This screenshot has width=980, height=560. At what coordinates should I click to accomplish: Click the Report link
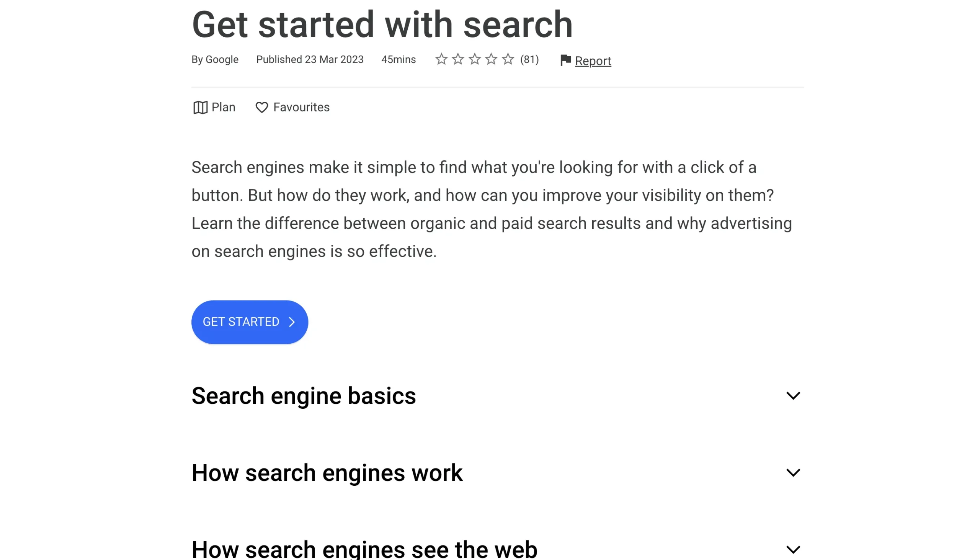coord(593,61)
